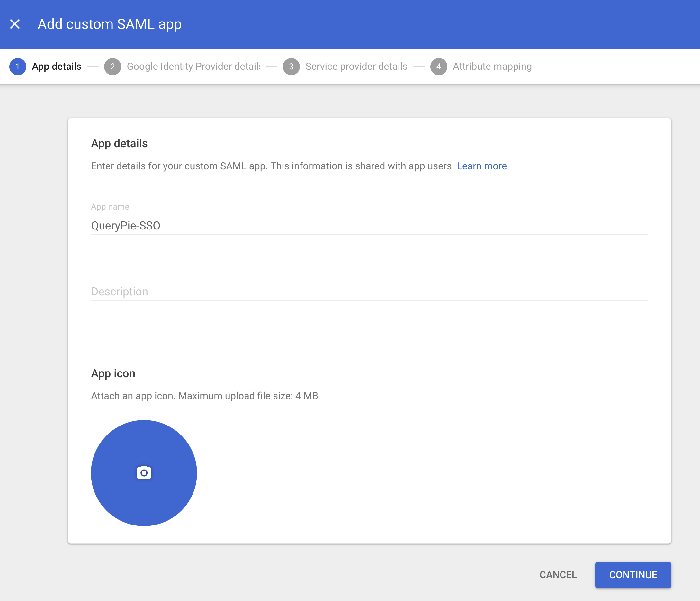Open the Learn more link
700x601 pixels.
coord(482,166)
